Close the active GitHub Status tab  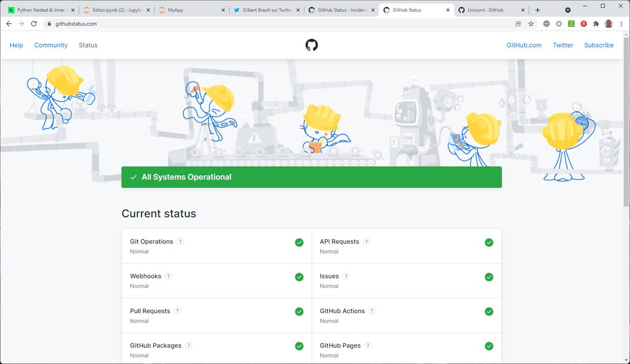click(448, 10)
